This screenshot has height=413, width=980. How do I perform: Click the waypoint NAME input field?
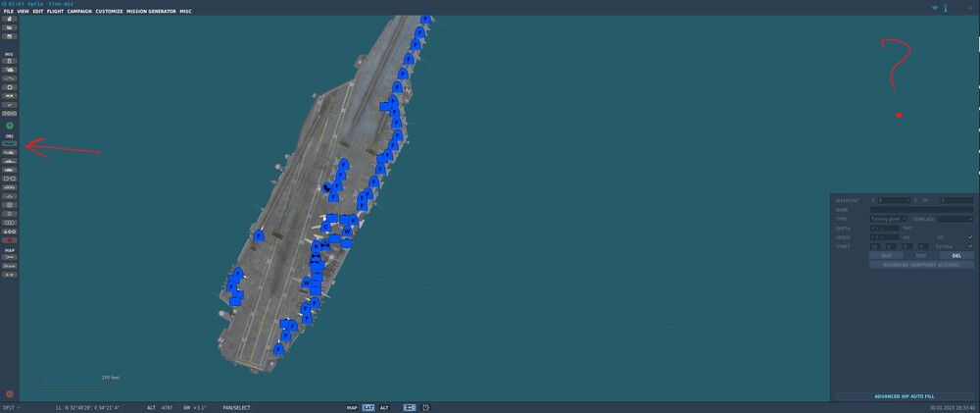tap(921, 210)
